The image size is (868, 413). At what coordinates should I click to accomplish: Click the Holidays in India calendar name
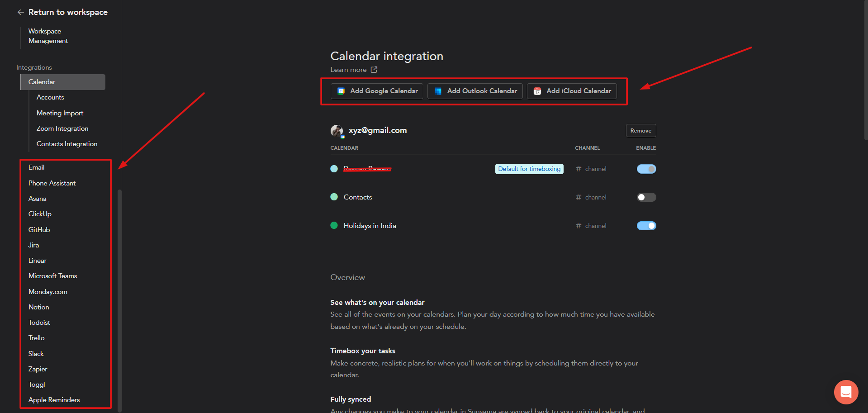click(370, 226)
